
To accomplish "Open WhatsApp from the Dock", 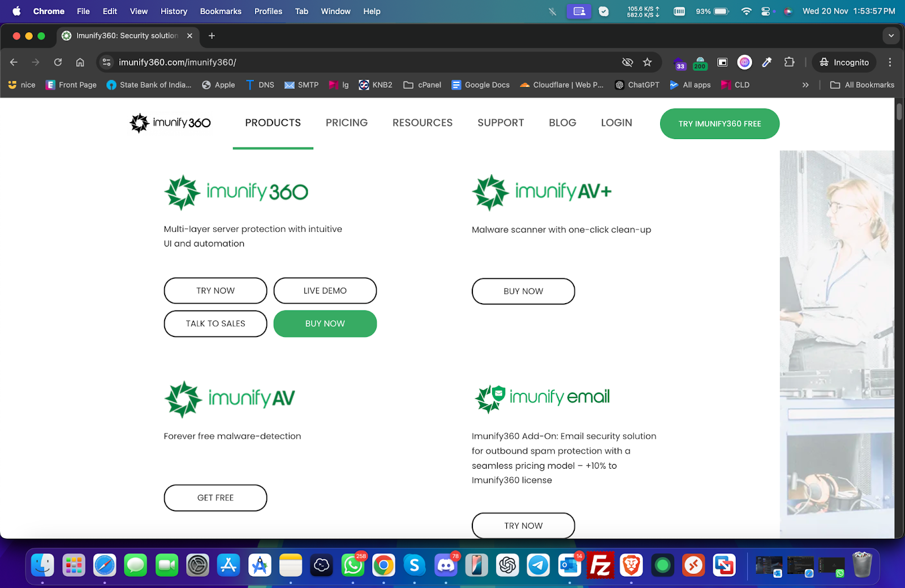I will (353, 565).
